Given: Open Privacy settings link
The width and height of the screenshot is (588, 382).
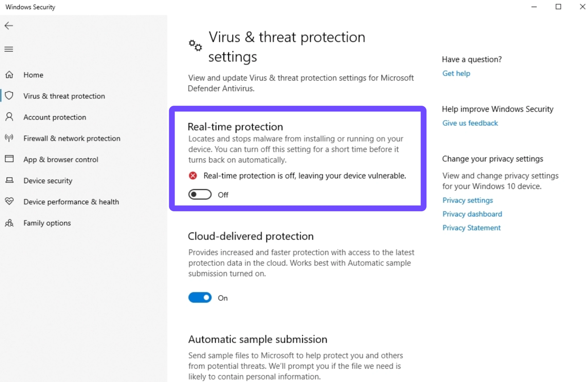Looking at the screenshot, I should coord(467,200).
